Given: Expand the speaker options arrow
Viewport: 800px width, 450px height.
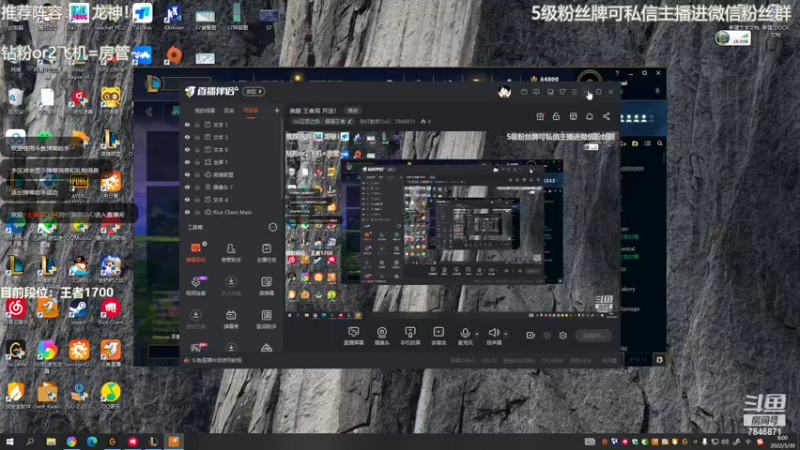Looking at the screenshot, I should 506,334.
